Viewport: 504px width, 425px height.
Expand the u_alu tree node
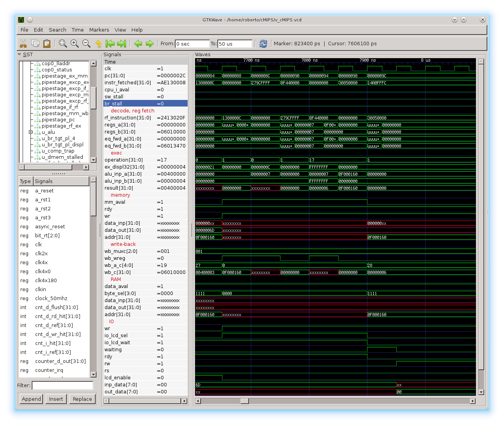(31, 132)
